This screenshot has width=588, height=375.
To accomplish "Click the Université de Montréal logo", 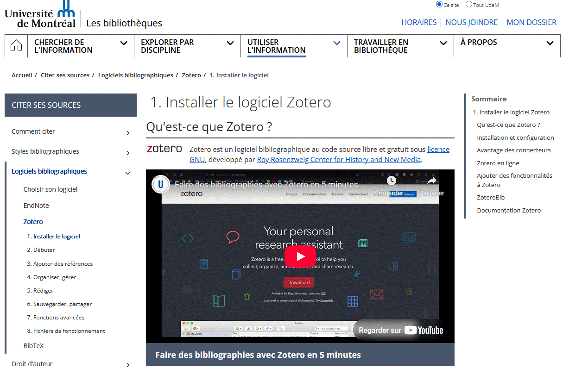I will [x=40, y=14].
